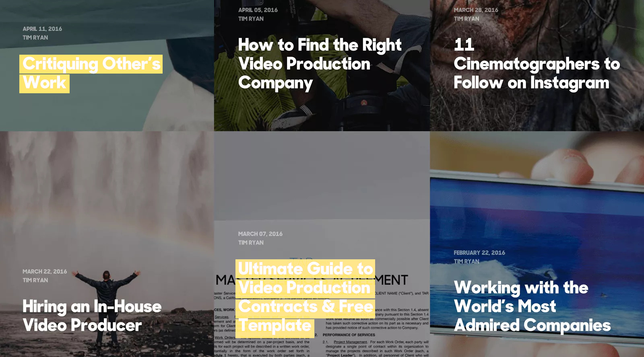Click the February 22, 2016 date label

(479, 253)
